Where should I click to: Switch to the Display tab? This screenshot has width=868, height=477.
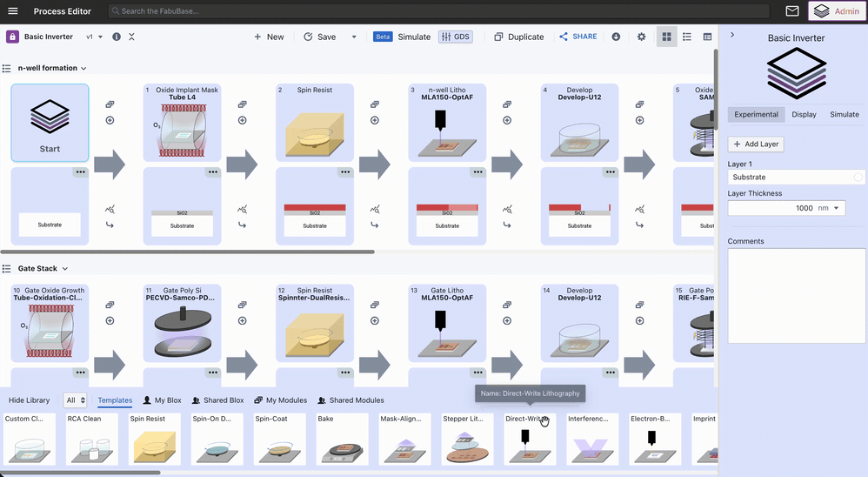pyautogui.click(x=804, y=114)
